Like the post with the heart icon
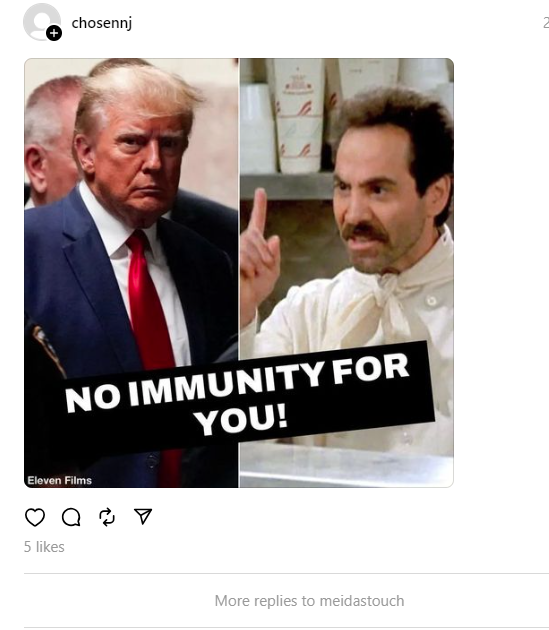This screenshot has width=549, height=630. tap(35, 517)
